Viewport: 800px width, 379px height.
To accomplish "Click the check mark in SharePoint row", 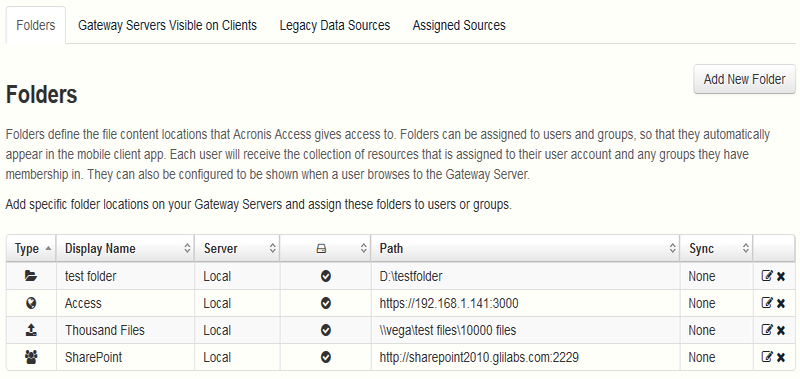I will pyautogui.click(x=326, y=358).
